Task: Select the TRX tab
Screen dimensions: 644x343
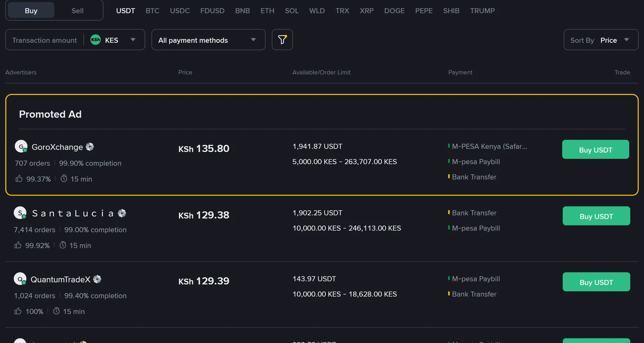Action: pos(342,11)
